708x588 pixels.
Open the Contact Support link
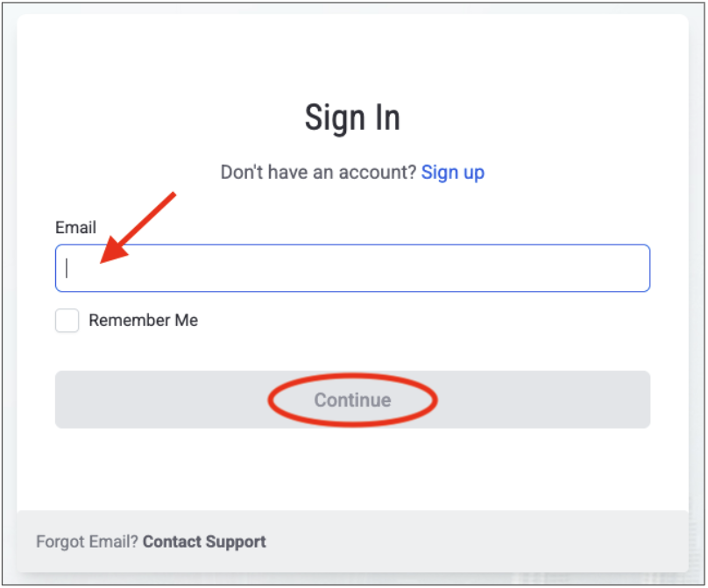(x=204, y=542)
